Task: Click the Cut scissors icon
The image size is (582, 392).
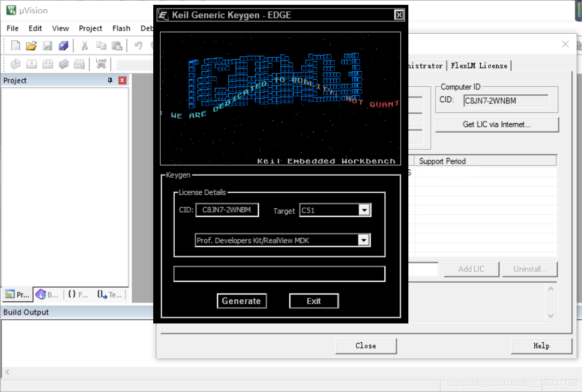Action: pos(85,46)
